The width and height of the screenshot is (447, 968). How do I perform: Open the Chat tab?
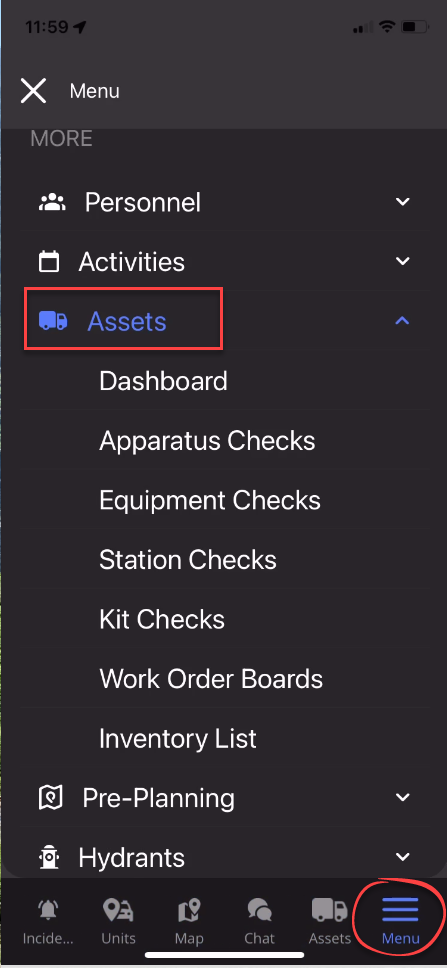pos(259,922)
